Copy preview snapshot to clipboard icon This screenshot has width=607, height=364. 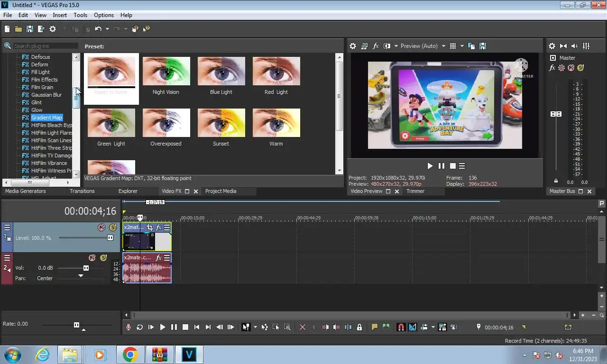(471, 46)
